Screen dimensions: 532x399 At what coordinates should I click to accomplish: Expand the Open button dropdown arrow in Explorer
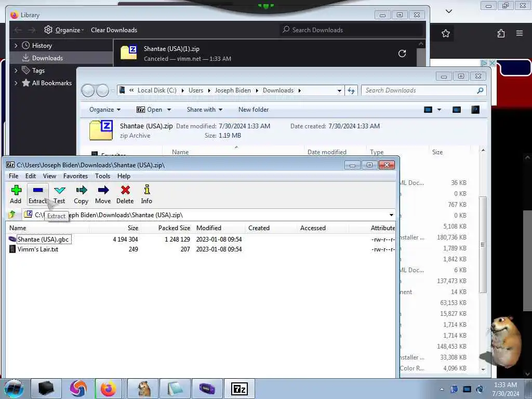pyautogui.click(x=169, y=110)
